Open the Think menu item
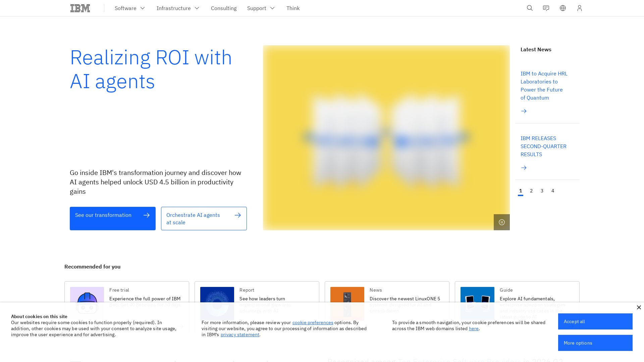Viewport: 644px width, 362px height. [x=293, y=8]
